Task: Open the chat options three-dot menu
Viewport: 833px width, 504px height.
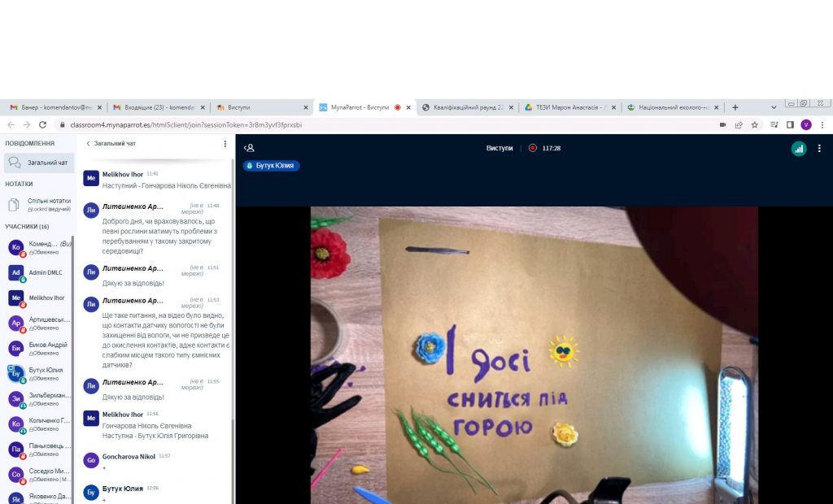Action: (225, 144)
